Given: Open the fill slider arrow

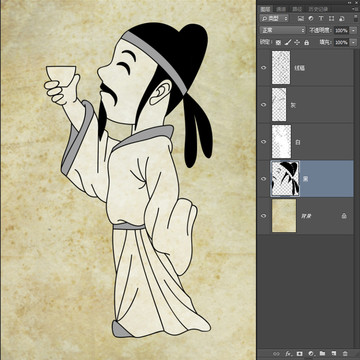Looking at the screenshot, I should [x=353, y=42].
